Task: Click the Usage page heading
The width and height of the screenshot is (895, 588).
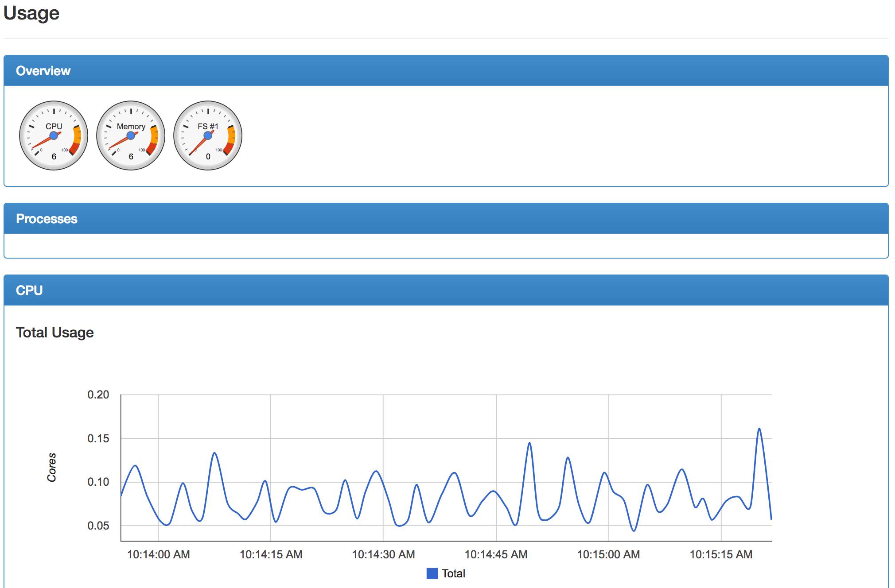Action: coord(31,13)
